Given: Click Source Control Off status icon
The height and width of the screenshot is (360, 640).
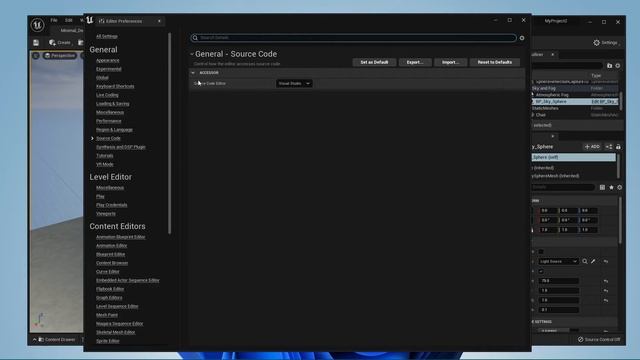Looking at the screenshot, I should pos(580,340).
